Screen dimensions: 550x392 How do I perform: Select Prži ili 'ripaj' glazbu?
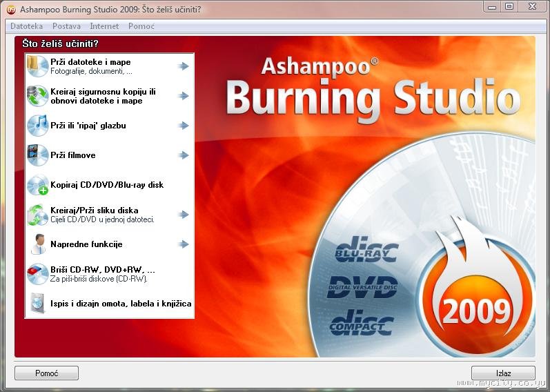point(110,126)
